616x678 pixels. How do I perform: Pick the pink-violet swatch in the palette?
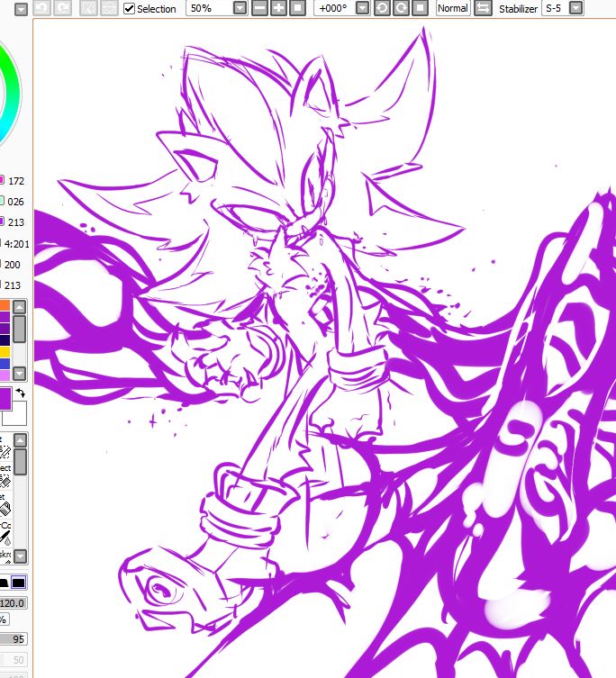5,375
